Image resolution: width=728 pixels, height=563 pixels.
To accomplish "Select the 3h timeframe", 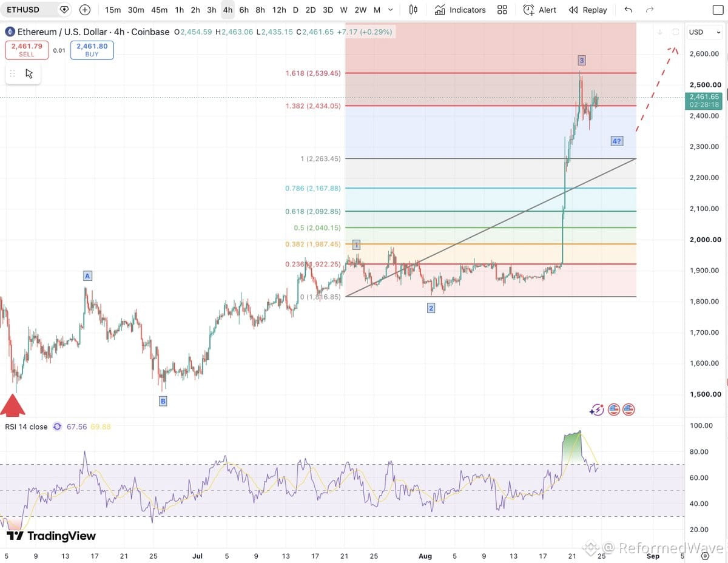I will coord(211,10).
